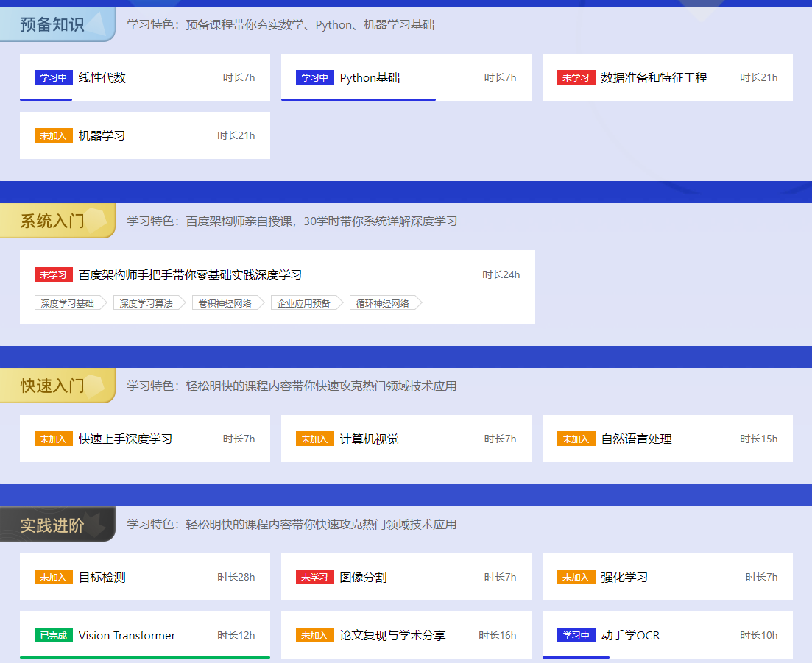Open 快速上手深度学习 course
This screenshot has width=812, height=663.
tap(145, 439)
